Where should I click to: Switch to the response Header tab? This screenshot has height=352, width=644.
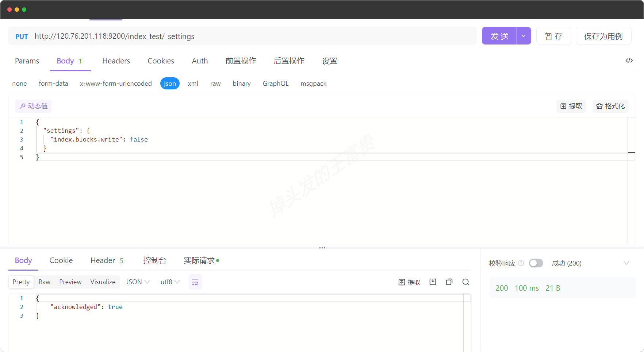coord(107,260)
